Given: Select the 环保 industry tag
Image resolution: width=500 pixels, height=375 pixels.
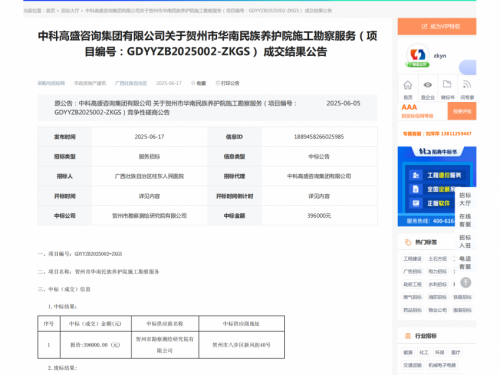Looking at the screenshot, I should click(440, 352).
